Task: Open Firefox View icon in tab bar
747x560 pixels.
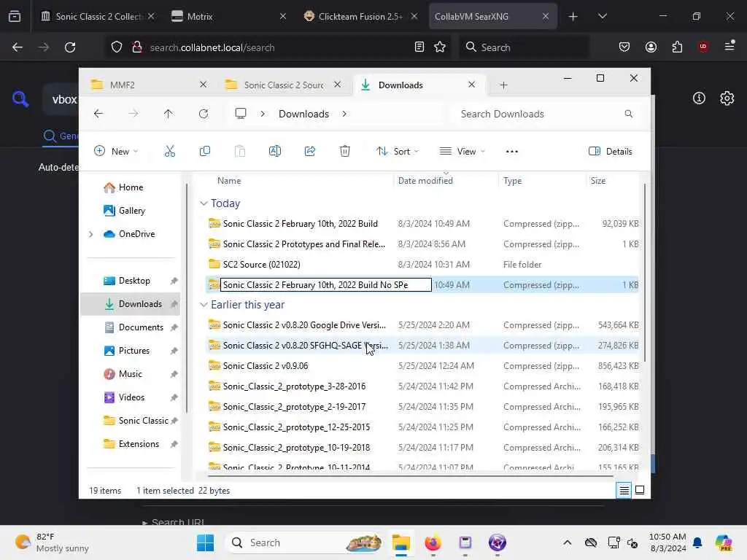Action: coord(15,16)
